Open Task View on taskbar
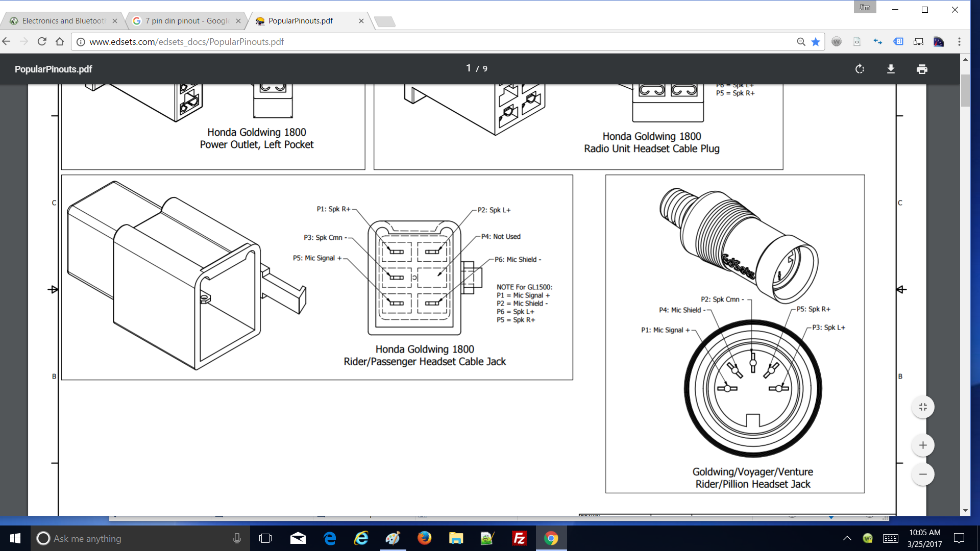 point(265,538)
